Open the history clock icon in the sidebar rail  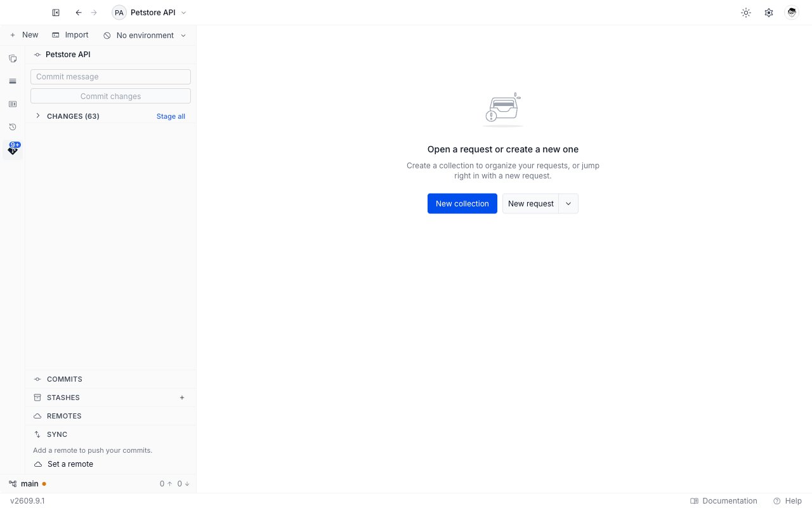tap(13, 127)
